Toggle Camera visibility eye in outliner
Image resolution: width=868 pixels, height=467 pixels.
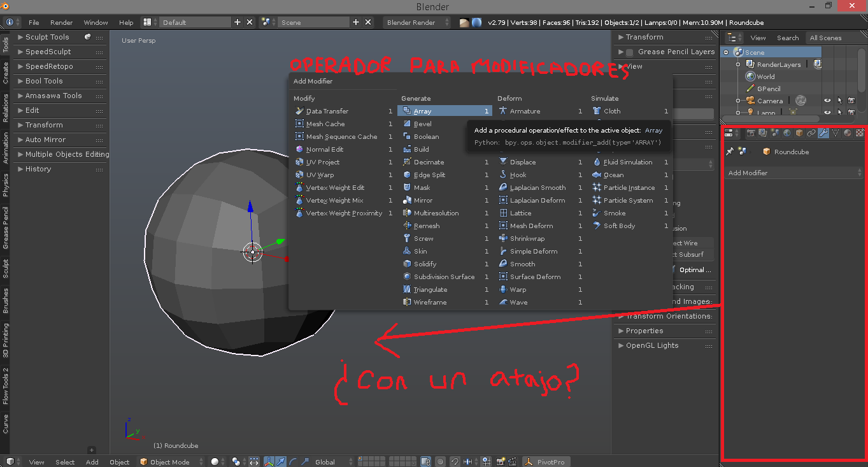tap(827, 101)
